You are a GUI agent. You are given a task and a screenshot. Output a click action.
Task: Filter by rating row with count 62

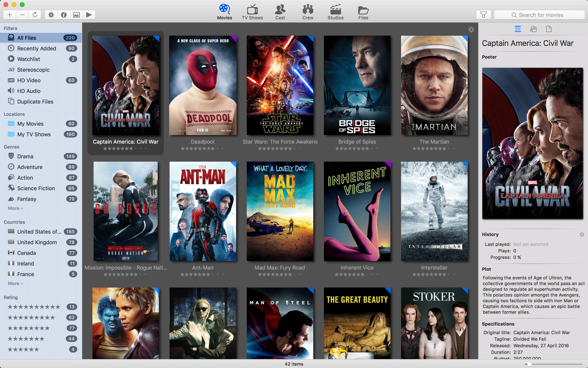point(41,317)
